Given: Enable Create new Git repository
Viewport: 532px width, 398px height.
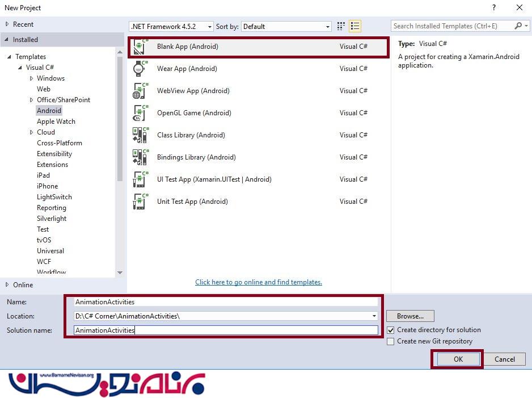Looking at the screenshot, I should [x=390, y=341].
